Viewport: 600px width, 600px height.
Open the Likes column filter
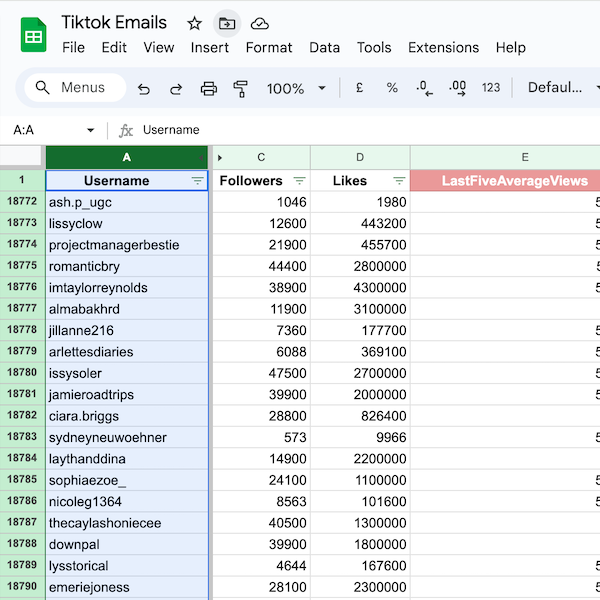point(399,181)
